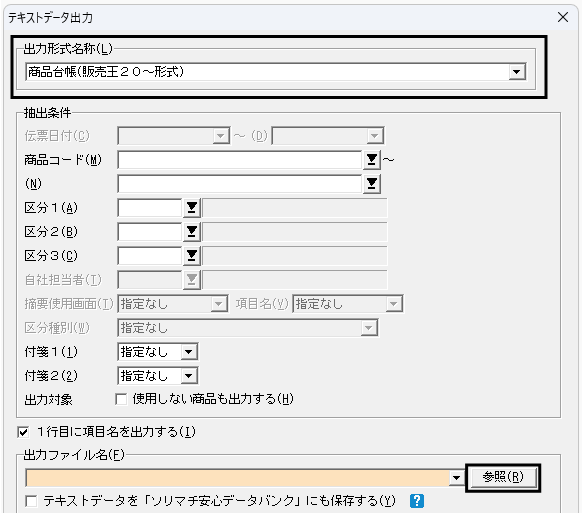Viewport: 582px width, 517px height.
Task: Open the 付箋2 dropdown
Action: (x=189, y=376)
